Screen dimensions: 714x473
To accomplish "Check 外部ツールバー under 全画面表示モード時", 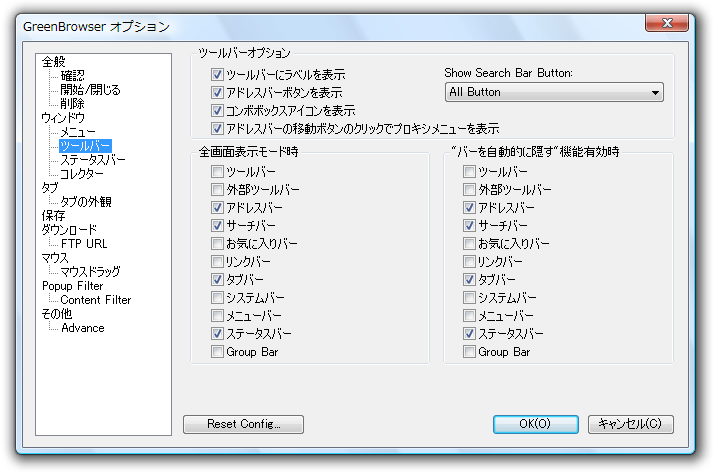I will 217,189.
